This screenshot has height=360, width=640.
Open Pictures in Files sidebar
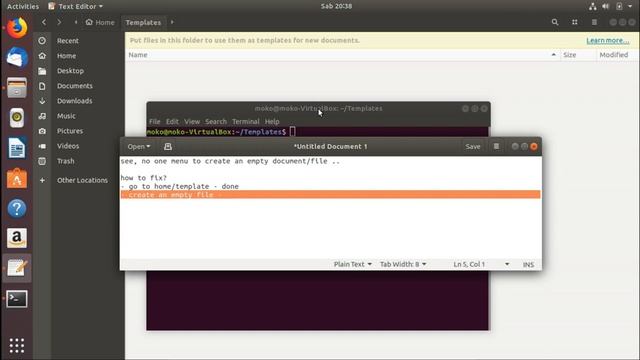pyautogui.click(x=70, y=131)
